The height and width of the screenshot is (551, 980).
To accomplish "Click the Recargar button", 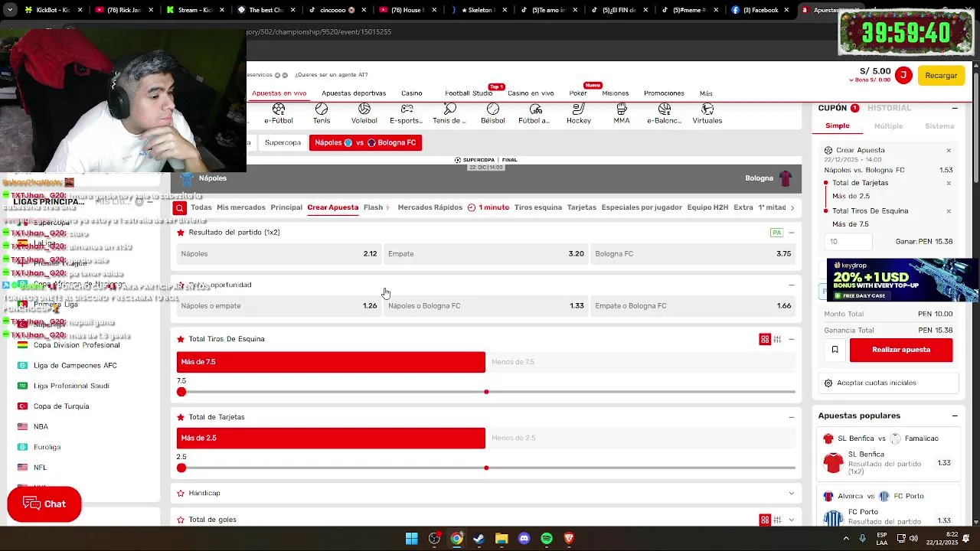I will tap(941, 75).
